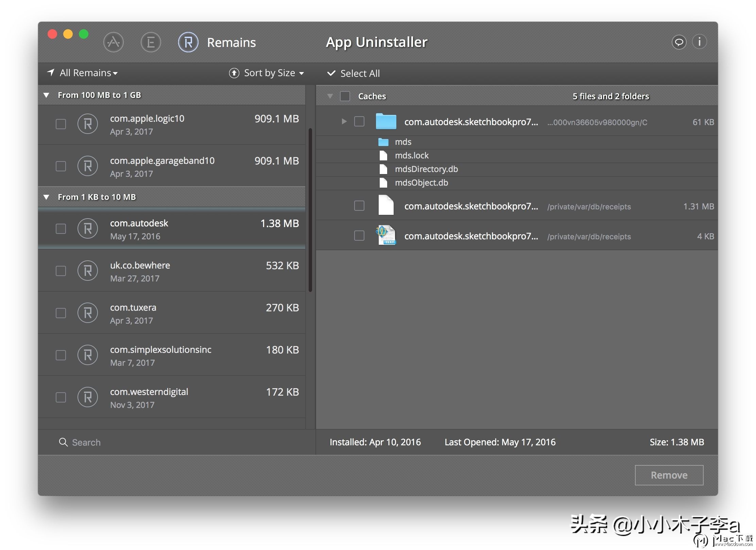Click the sort direction arrow icon
Viewport: 756px width, 550px height.
click(x=234, y=73)
